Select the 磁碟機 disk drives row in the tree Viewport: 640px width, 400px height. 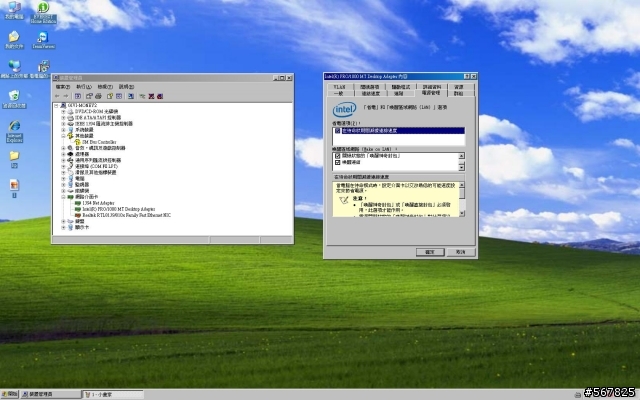78,191
